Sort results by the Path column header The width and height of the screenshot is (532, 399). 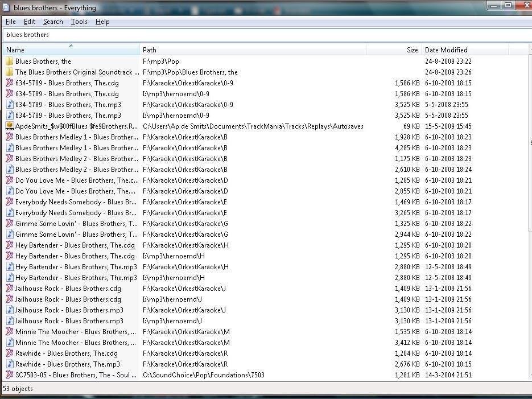tap(253, 50)
